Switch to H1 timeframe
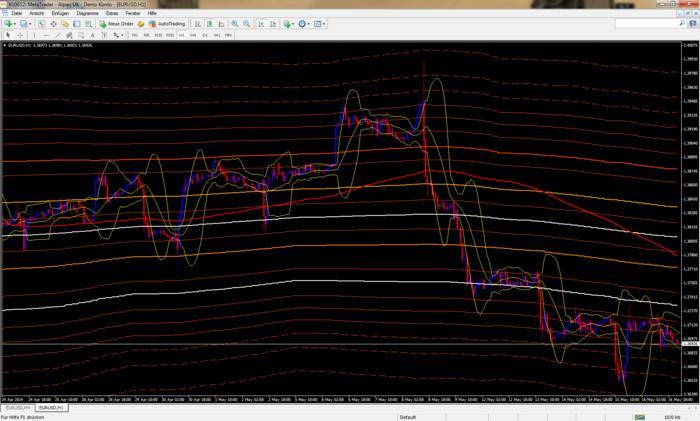Image resolution: width=700 pixels, height=421 pixels. [182, 35]
